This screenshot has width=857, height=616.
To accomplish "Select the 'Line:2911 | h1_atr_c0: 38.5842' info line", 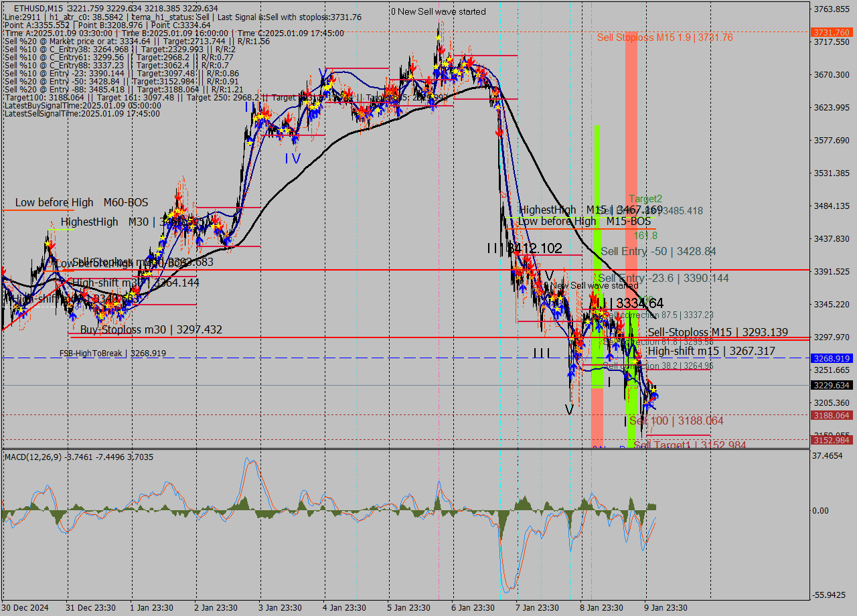I will pos(183,17).
